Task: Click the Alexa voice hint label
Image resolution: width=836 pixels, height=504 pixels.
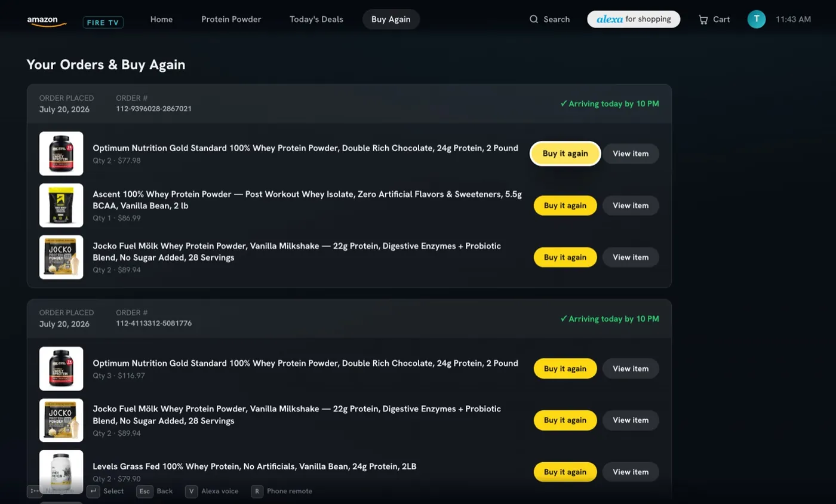Action: (220, 491)
